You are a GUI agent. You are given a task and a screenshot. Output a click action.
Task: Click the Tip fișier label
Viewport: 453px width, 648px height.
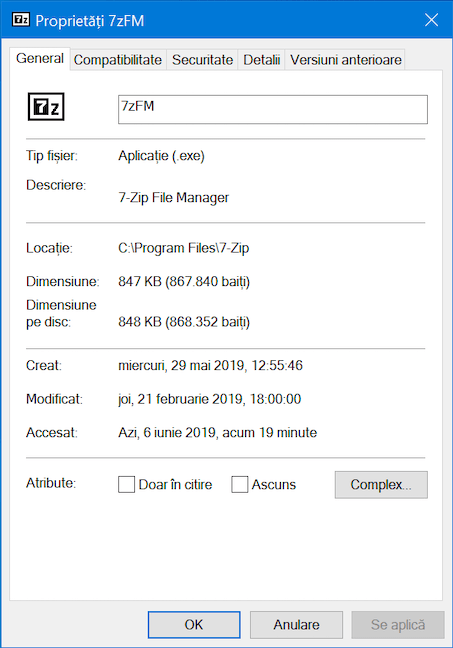[52, 156]
